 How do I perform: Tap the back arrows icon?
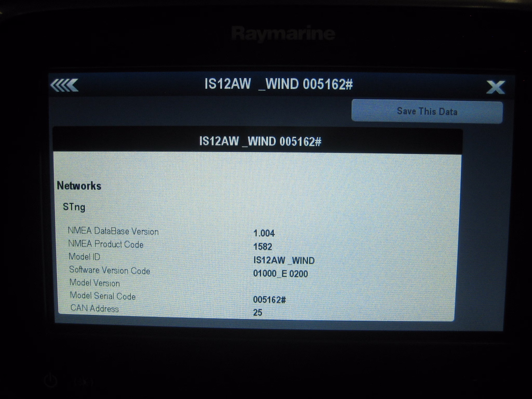point(64,85)
